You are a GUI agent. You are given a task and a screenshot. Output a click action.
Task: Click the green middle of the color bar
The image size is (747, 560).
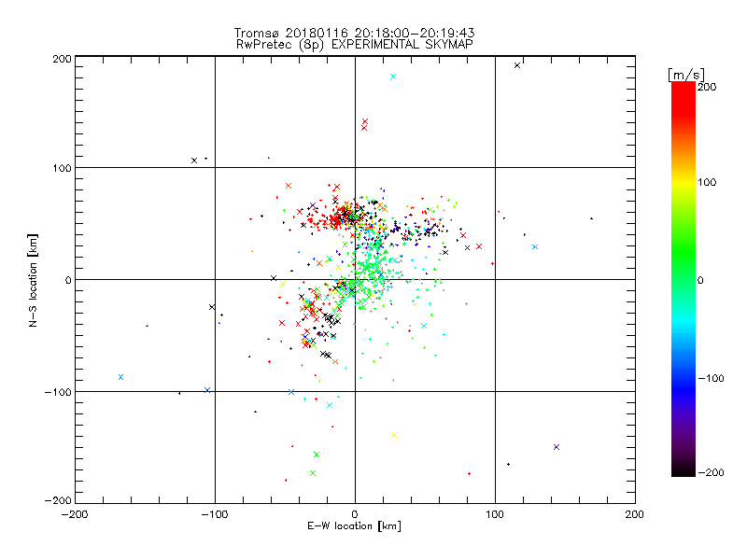pos(683,279)
